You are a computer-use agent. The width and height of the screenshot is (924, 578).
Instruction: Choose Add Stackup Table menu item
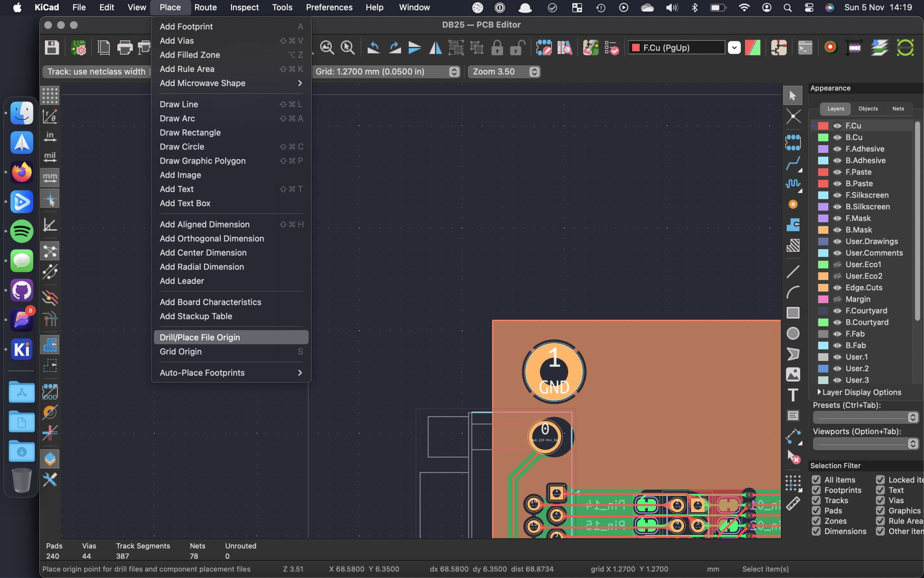(x=231, y=316)
